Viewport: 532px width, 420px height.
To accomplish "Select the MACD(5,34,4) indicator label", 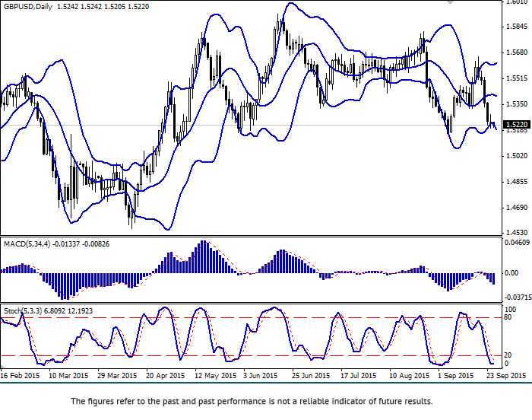I will [x=27, y=244].
